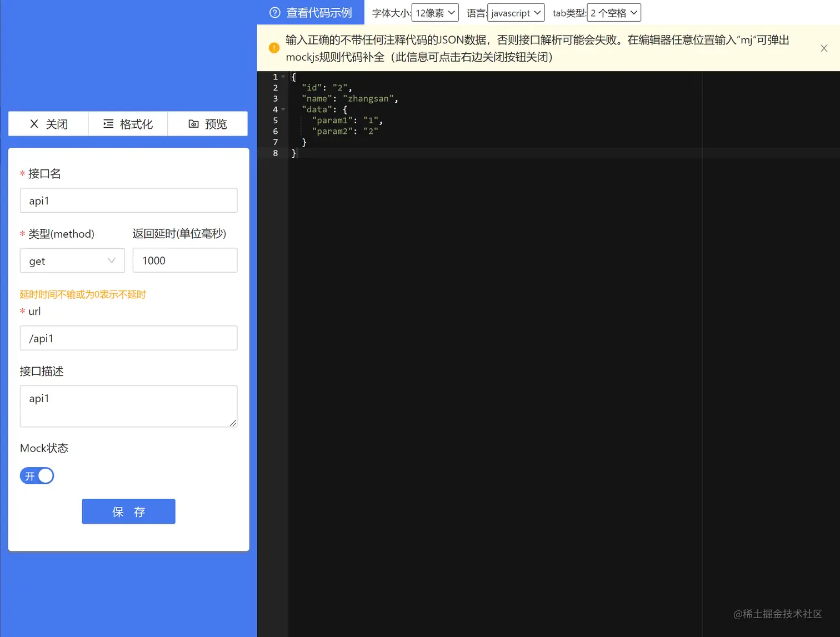The image size is (840, 637).
Task: Open the 语言 javascript dropdown
Action: tap(516, 13)
